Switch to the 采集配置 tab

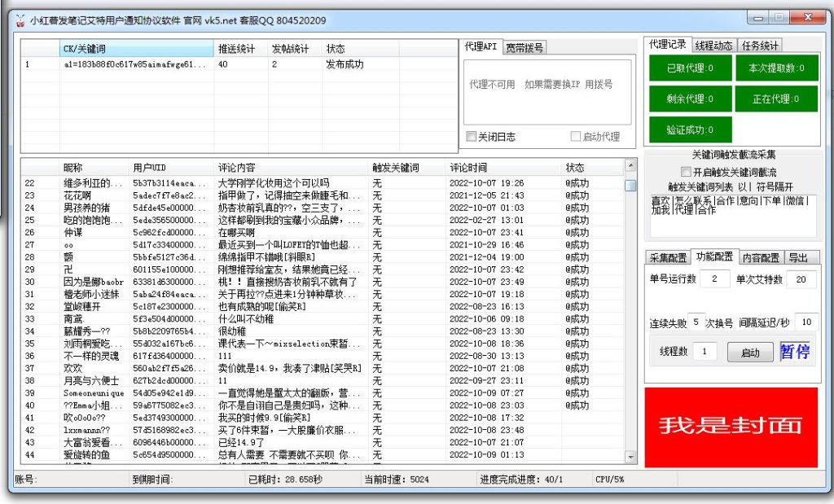(668, 258)
